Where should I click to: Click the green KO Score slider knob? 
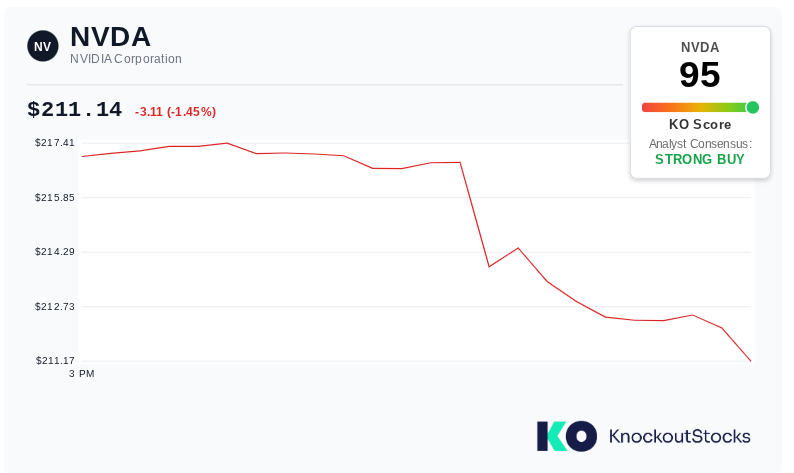tap(752, 107)
